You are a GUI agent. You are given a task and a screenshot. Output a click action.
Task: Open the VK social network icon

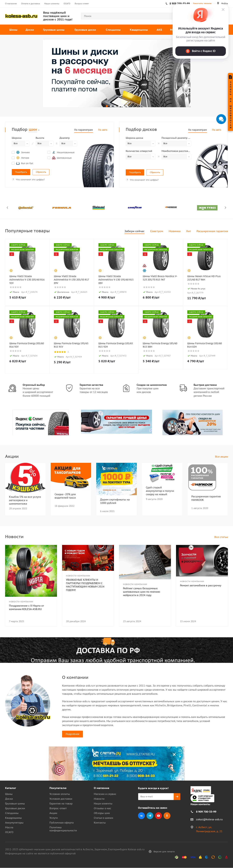tap(141, 816)
